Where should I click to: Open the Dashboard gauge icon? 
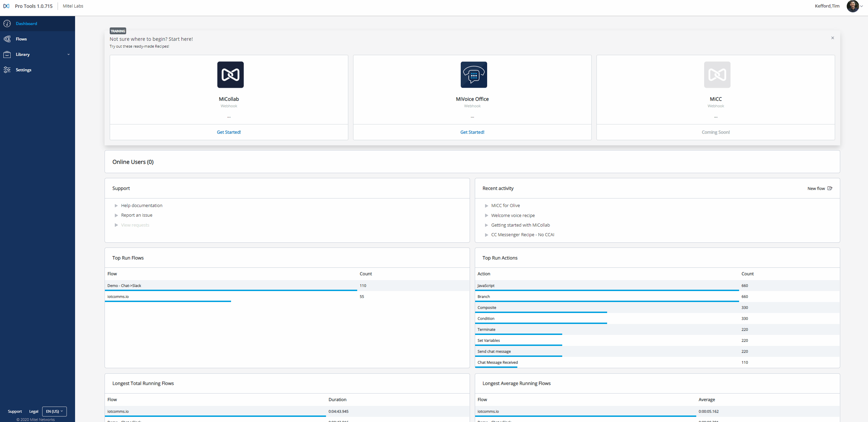pyautogui.click(x=7, y=24)
